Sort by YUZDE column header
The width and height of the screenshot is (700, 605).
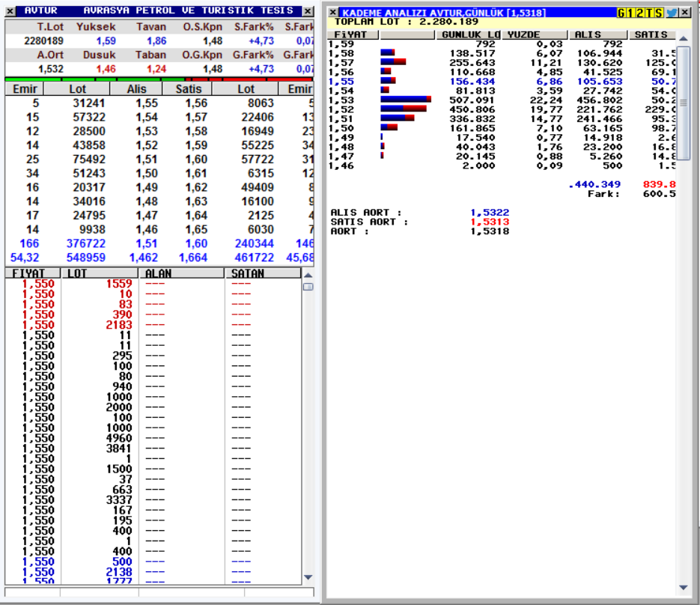pyautogui.click(x=535, y=34)
